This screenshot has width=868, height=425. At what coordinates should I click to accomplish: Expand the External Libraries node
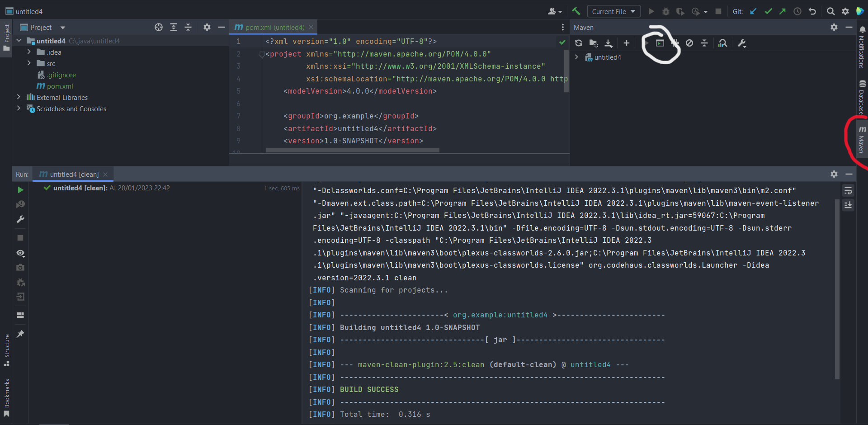(x=18, y=97)
